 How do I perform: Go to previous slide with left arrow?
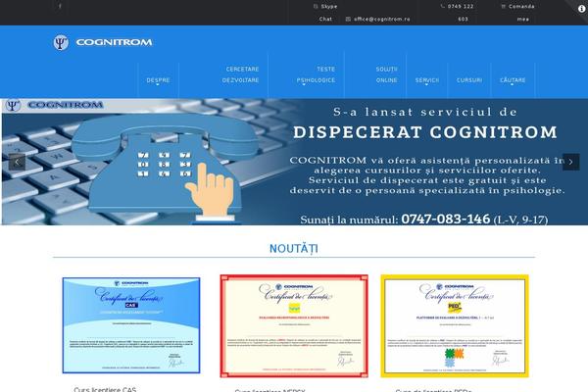coord(17,162)
